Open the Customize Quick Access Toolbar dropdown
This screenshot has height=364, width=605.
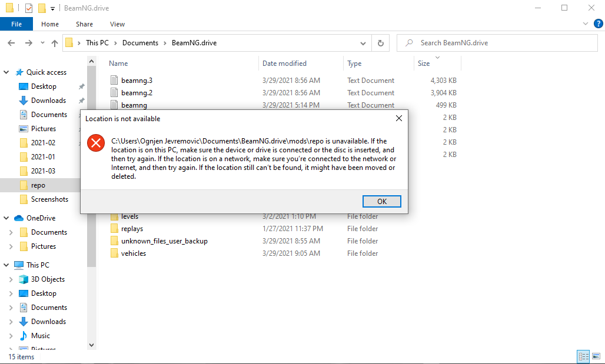tap(52, 8)
